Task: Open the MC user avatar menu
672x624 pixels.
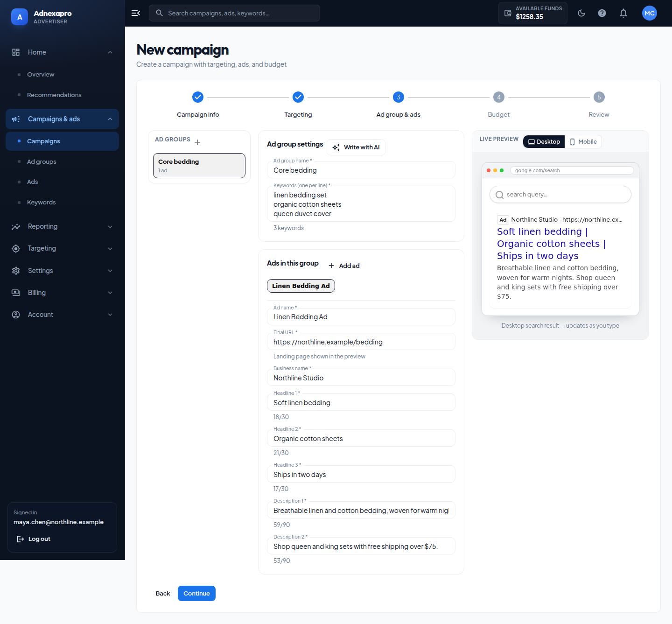Action: pos(650,13)
